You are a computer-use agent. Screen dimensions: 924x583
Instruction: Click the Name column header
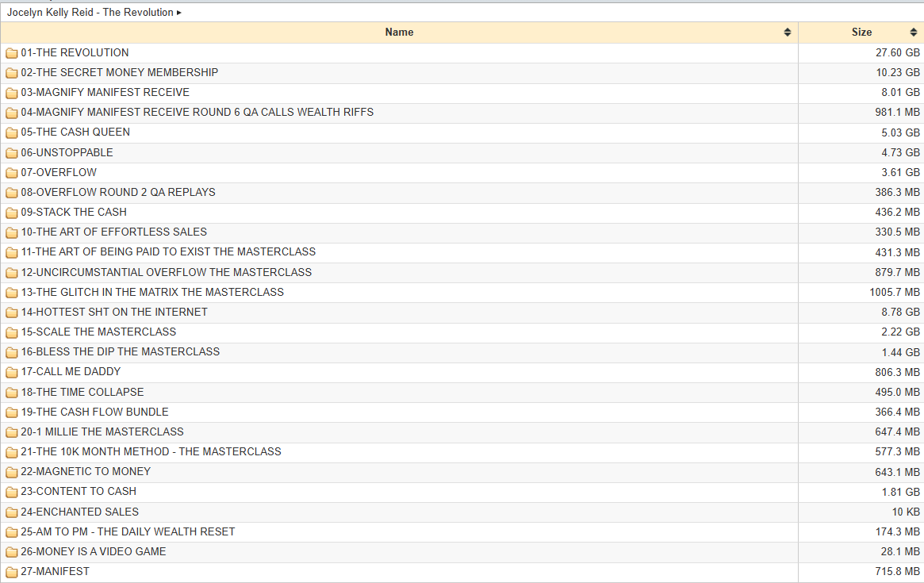coord(400,33)
